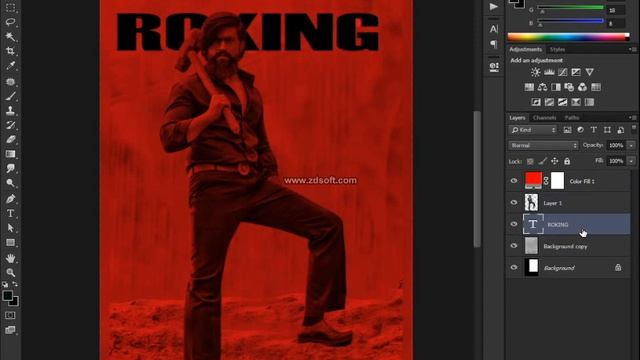Add a Levels adjustment
640x360 pixels.
[x=549, y=72]
